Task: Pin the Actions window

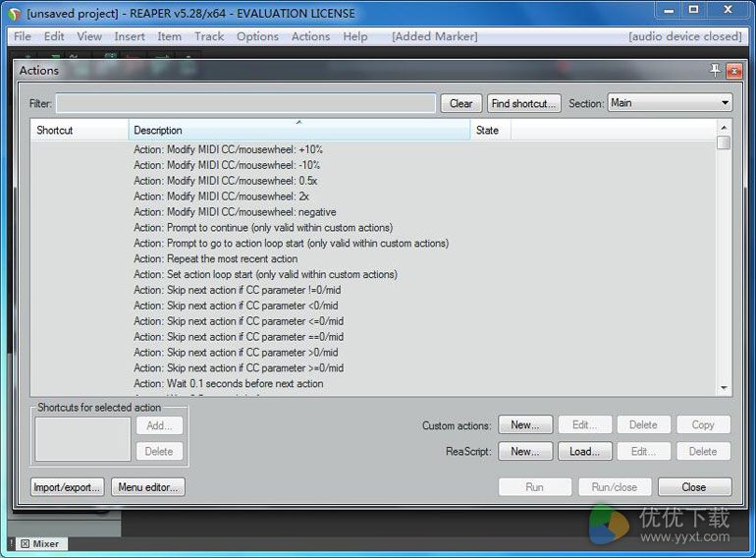Action: coord(715,71)
